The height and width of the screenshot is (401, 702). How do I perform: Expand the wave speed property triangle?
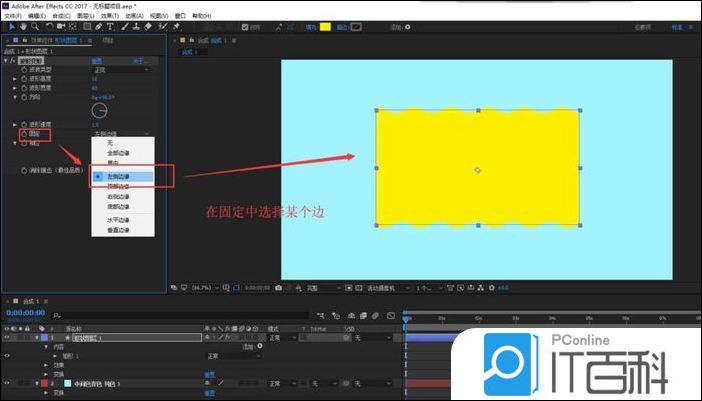point(15,124)
